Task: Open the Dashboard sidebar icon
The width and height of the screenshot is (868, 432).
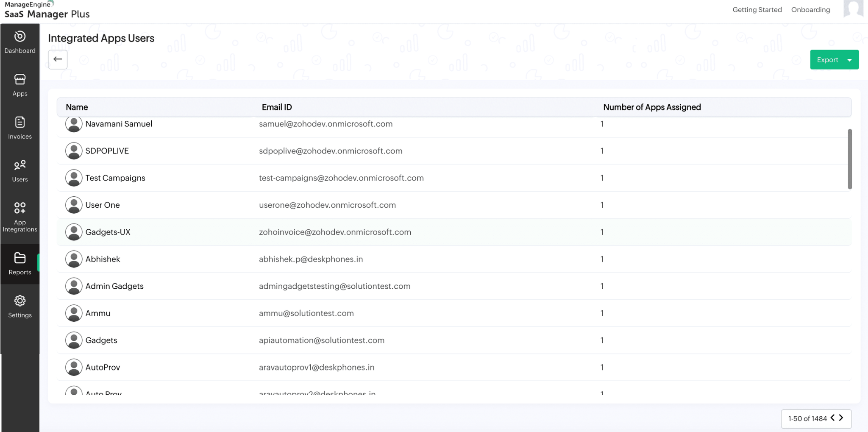Action: pos(20,37)
